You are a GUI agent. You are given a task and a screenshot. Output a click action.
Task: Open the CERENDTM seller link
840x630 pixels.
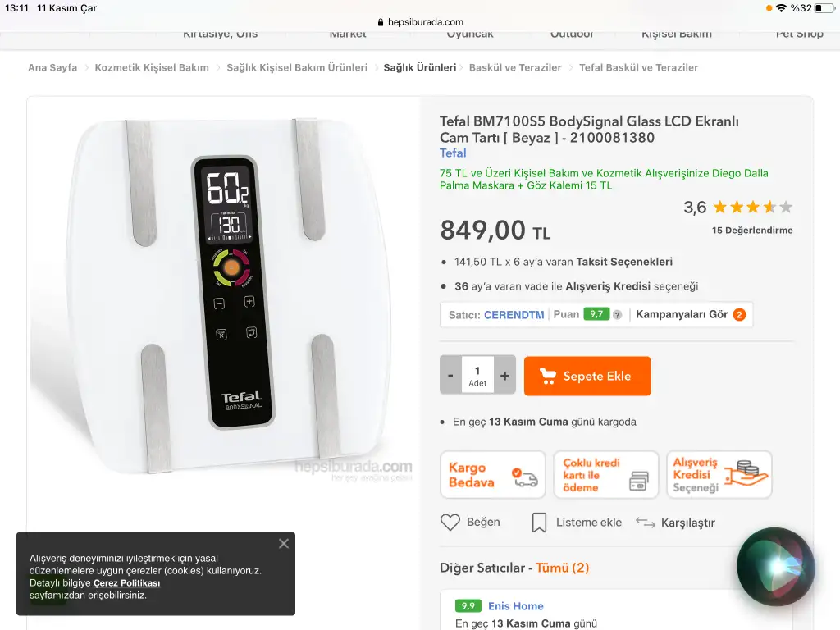point(514,314)
